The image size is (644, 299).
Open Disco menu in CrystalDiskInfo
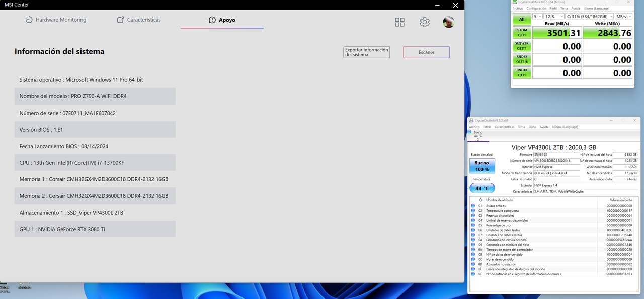point(532,127)
